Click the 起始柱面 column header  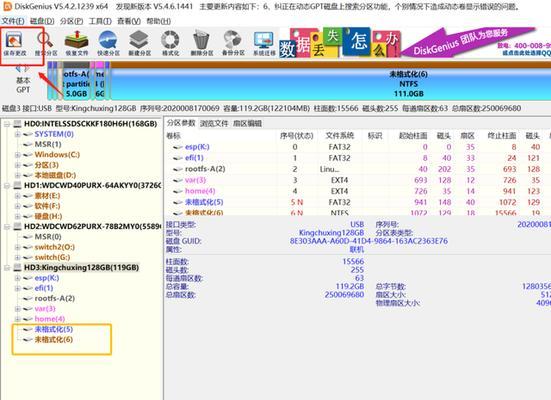tap(413, 136)
